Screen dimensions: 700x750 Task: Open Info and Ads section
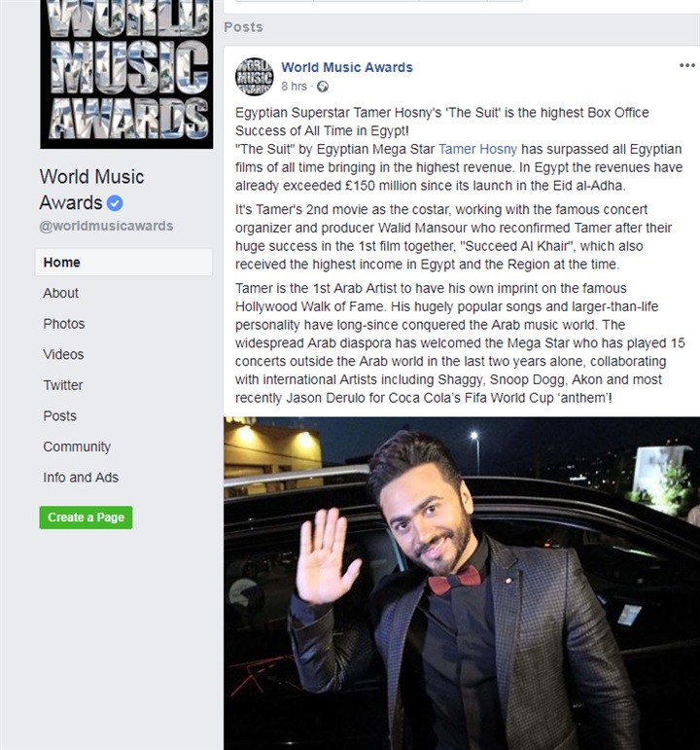[81, 478]
